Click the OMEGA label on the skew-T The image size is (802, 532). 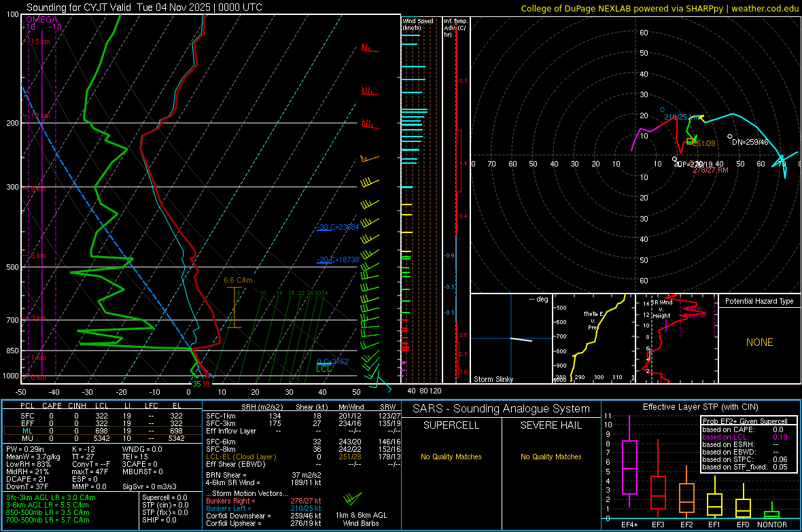[x=42, y=20]
